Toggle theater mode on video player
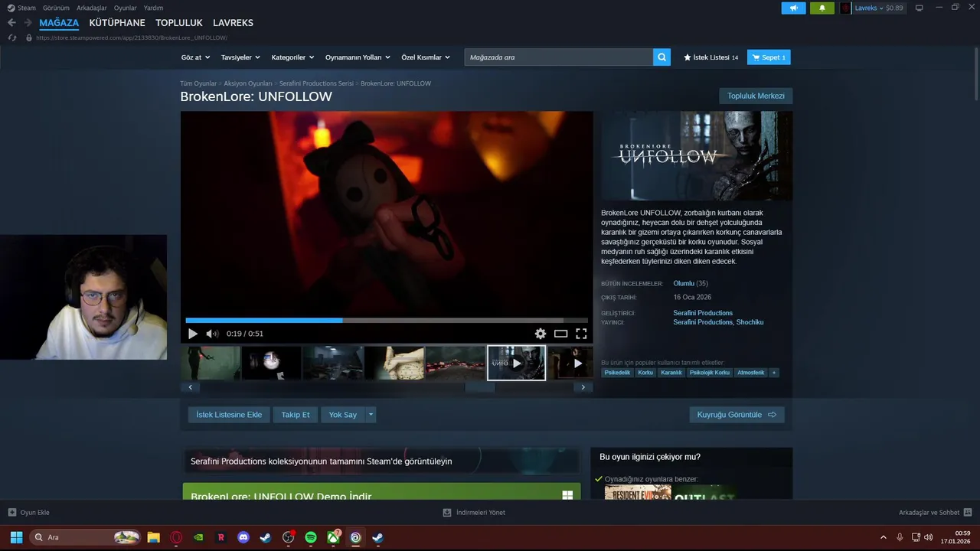 click(561, 334)
